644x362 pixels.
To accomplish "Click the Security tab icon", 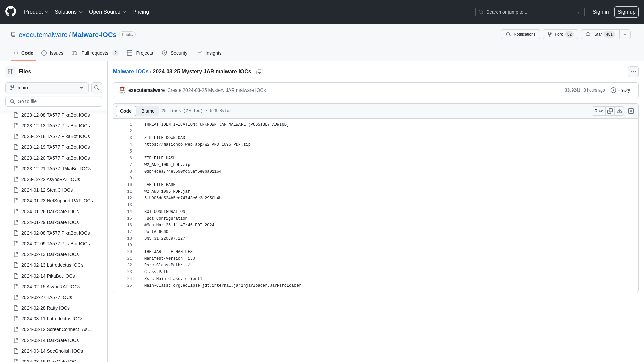I will click(x=165, y=53).
